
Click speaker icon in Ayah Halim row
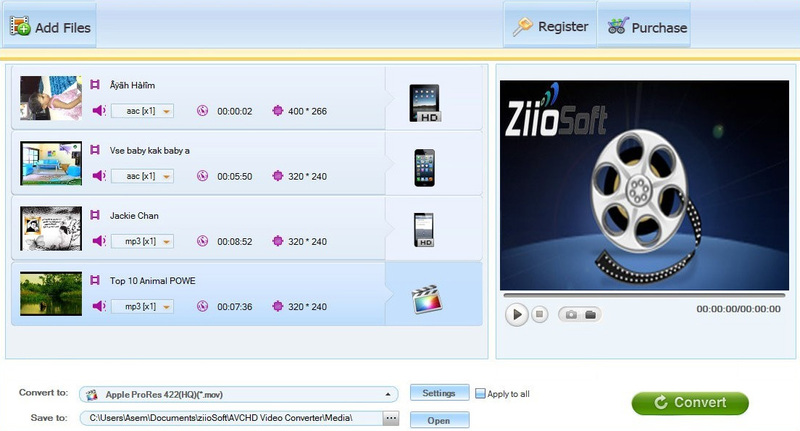(99, 111)
